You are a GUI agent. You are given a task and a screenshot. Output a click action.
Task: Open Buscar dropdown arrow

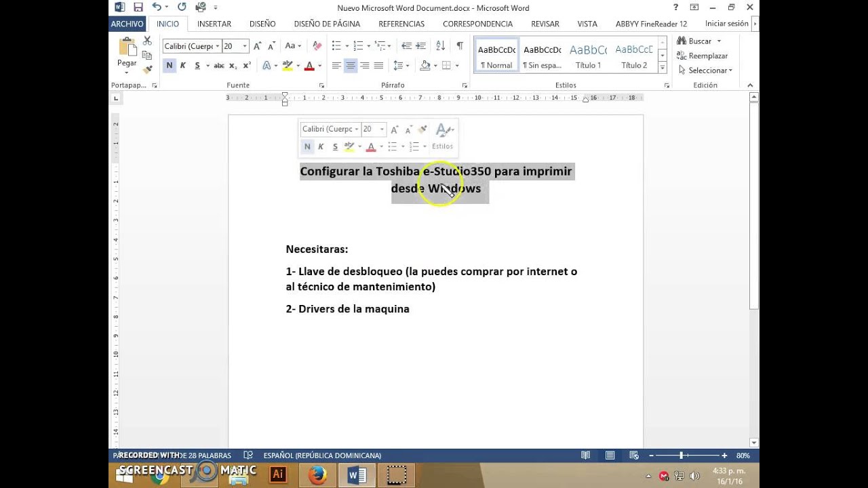coord(719,41)
